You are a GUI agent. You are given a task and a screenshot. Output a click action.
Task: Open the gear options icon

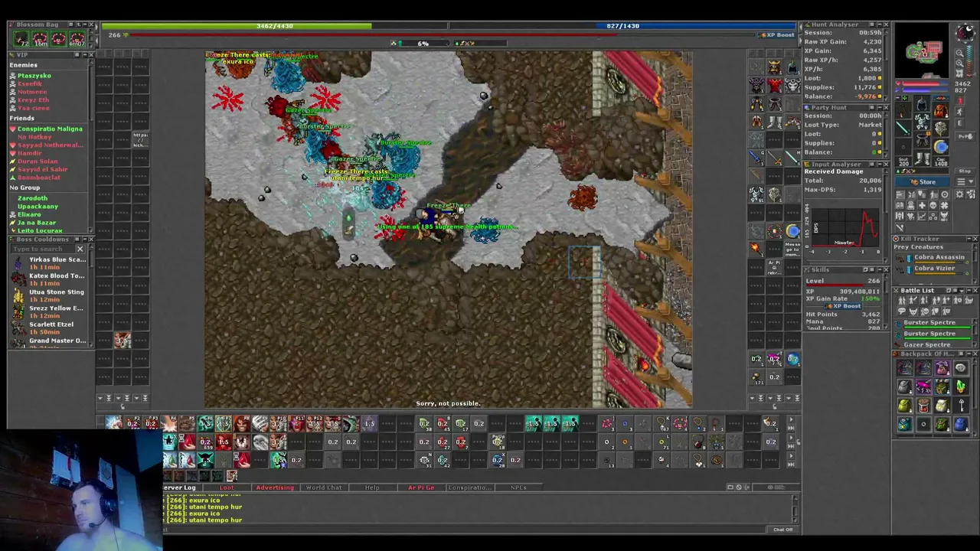(959, 194)
